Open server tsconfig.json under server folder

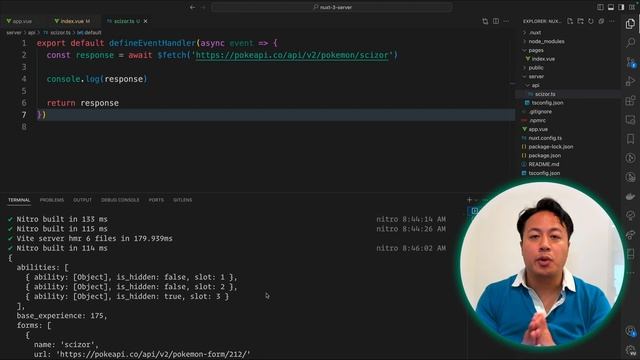(x=547, y=103)
